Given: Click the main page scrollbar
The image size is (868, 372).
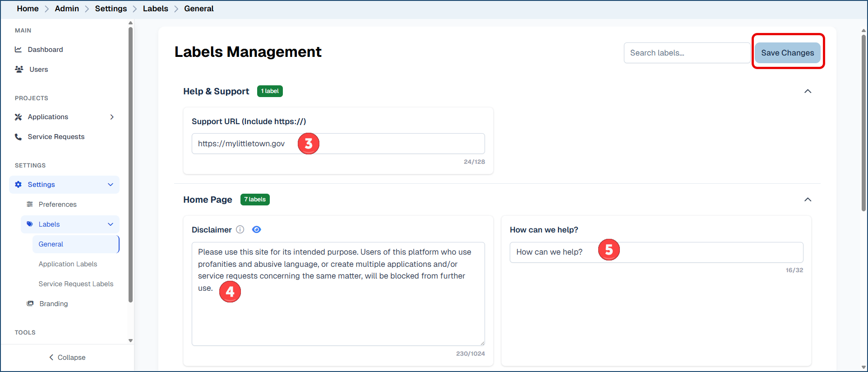Looking at the screenshot, I should click(x=863, y=122).
